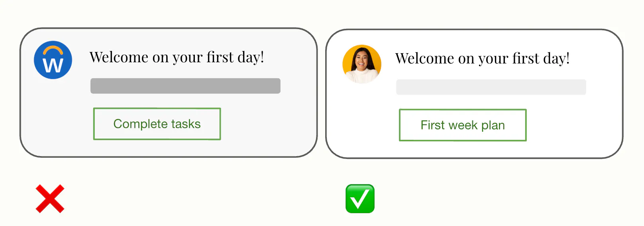Click the white W letter in the blue logo
This screenshot has width=644, height=226.
coord(53,65)
